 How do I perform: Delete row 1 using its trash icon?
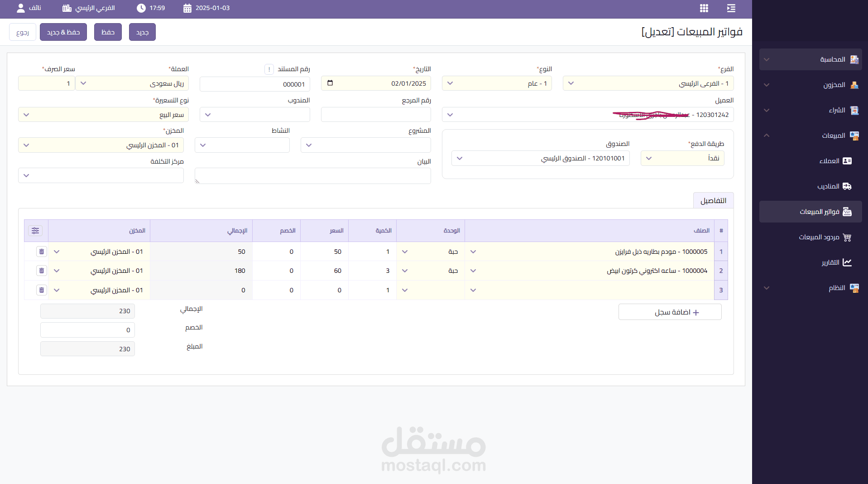point(42,252)
